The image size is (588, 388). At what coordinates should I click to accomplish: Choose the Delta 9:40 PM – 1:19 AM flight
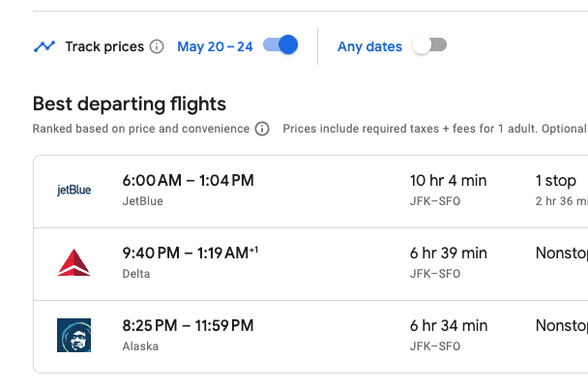coord(190,253)
